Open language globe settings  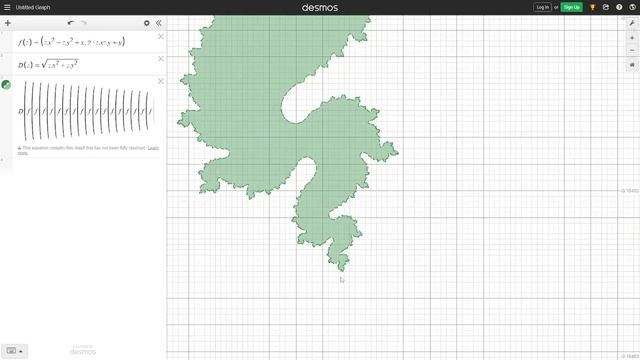[632, 7]
